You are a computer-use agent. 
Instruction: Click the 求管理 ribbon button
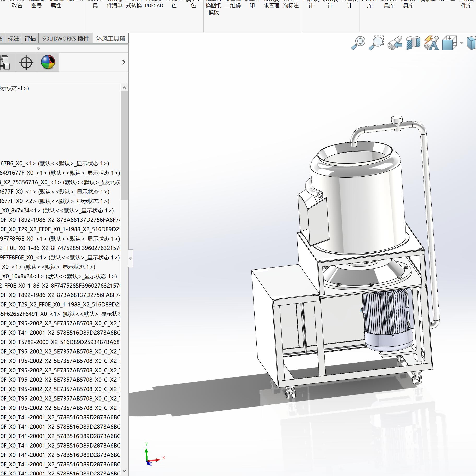(x=272, y=4)
